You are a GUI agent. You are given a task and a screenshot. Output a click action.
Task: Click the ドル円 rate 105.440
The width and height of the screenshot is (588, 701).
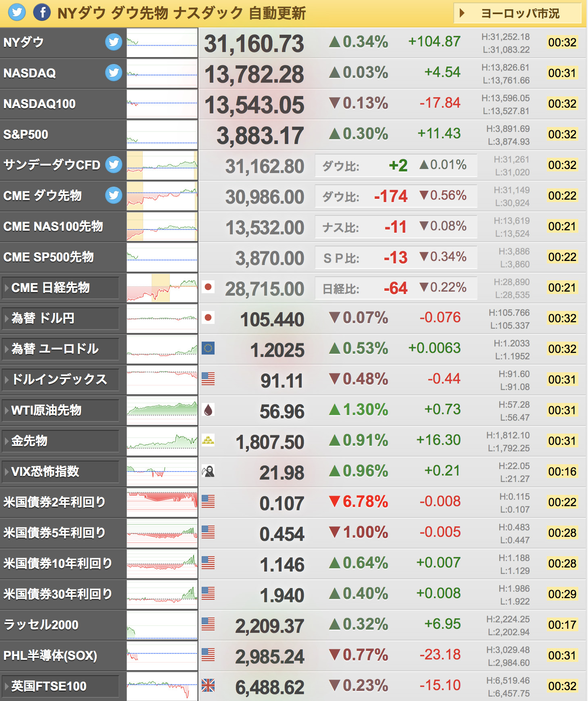(272, 319)
